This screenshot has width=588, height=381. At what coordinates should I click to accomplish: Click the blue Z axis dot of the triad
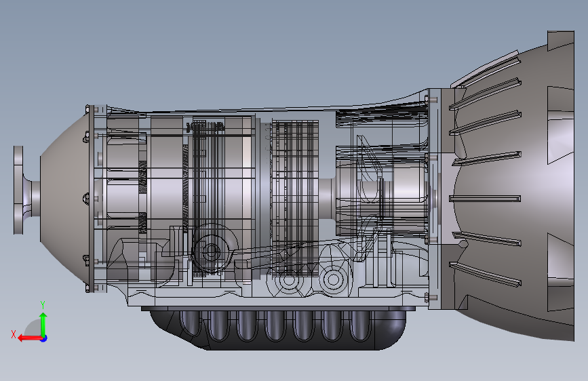pyautogui.click(x=44, y=338)
